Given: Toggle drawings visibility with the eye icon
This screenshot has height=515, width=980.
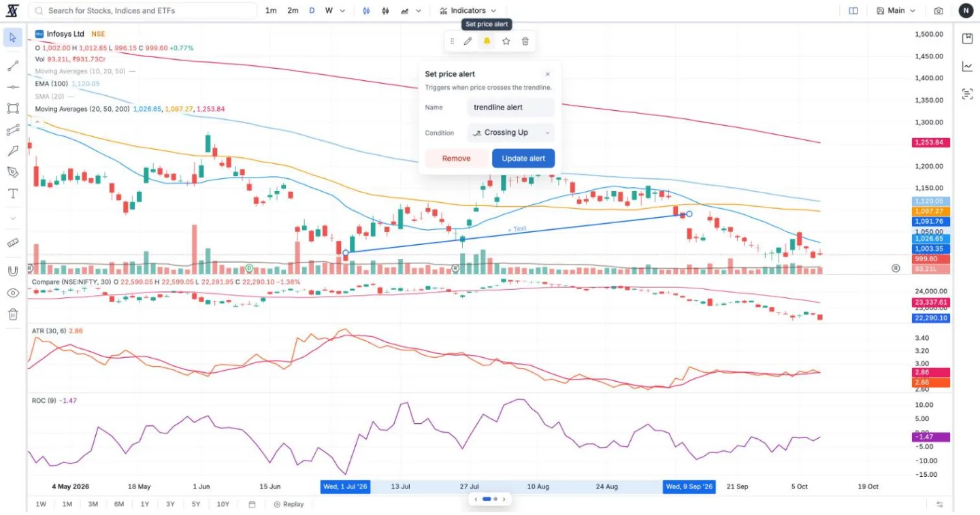Looking at the screenshot, I should (x=12, y=293).
